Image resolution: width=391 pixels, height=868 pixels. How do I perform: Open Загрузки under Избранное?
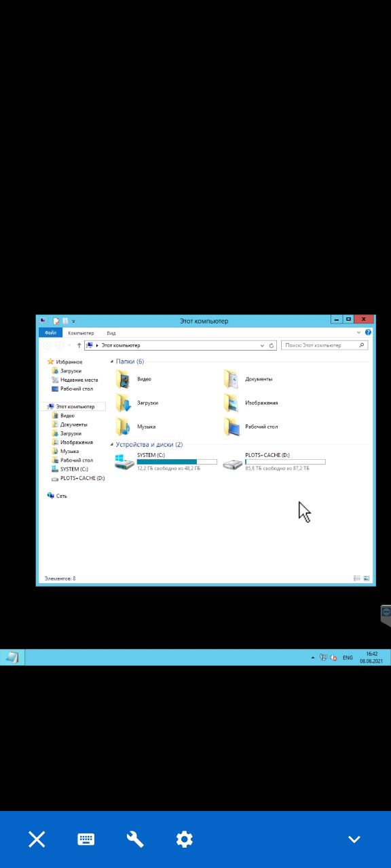[67, 371]
